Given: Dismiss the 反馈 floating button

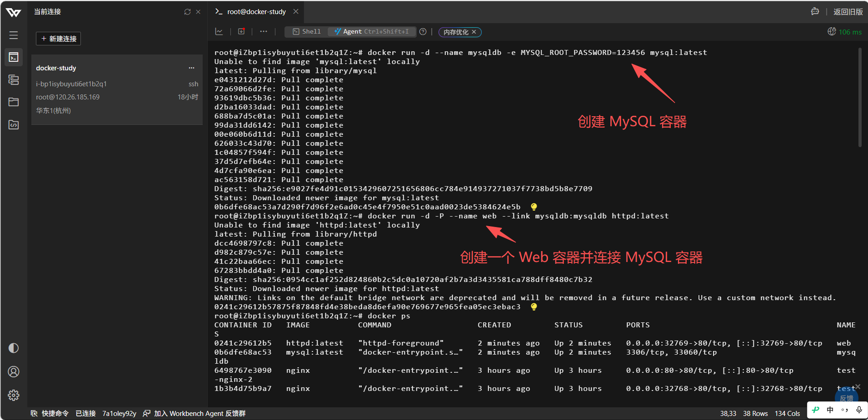Looking at the screenshot, I should click(x=858, y=386).
